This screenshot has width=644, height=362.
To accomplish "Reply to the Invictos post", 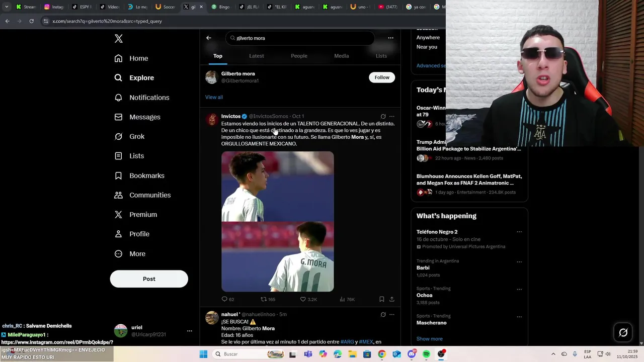I will [x=228, y=299].
